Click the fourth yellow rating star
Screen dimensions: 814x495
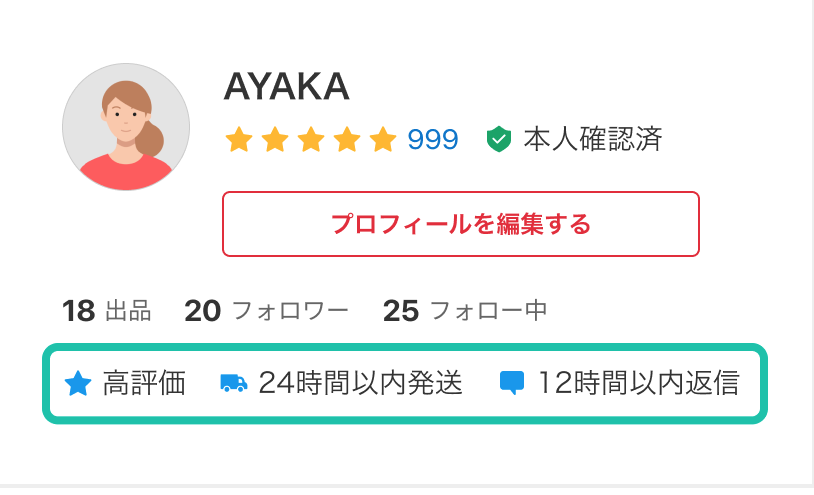(x=347, y=139)
